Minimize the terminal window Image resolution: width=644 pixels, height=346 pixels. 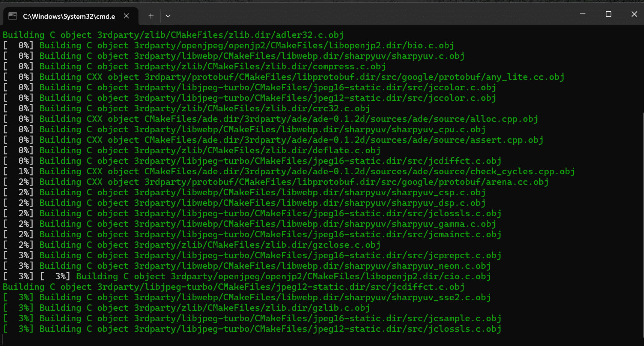pos(582,14)
